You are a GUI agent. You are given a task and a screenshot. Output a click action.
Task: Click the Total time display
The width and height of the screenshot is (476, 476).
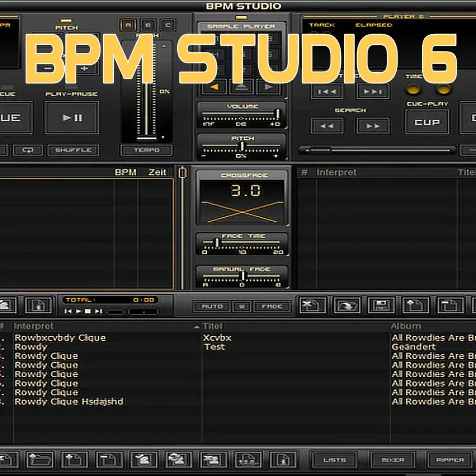(x=110, y=300)
